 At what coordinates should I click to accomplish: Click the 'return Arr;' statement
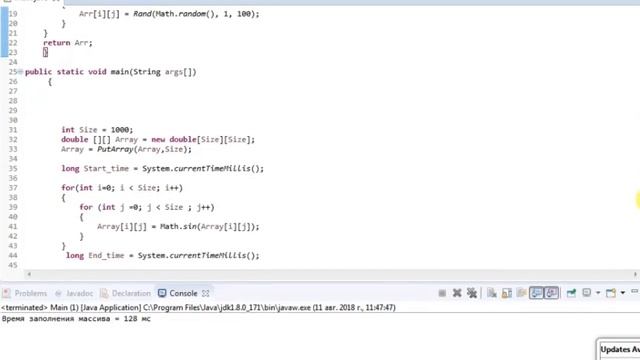pyautogui.click(x=68, y=43)
